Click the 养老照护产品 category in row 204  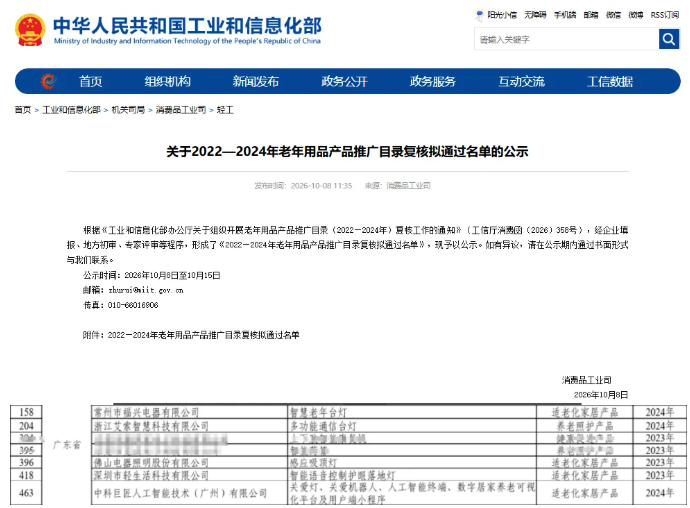[585, 426]
